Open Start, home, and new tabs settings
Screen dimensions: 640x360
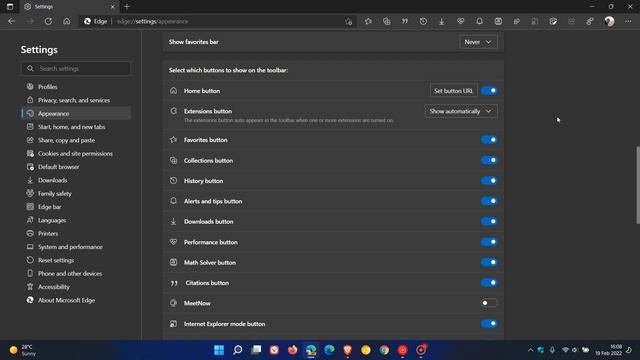[x=76, y=127]
